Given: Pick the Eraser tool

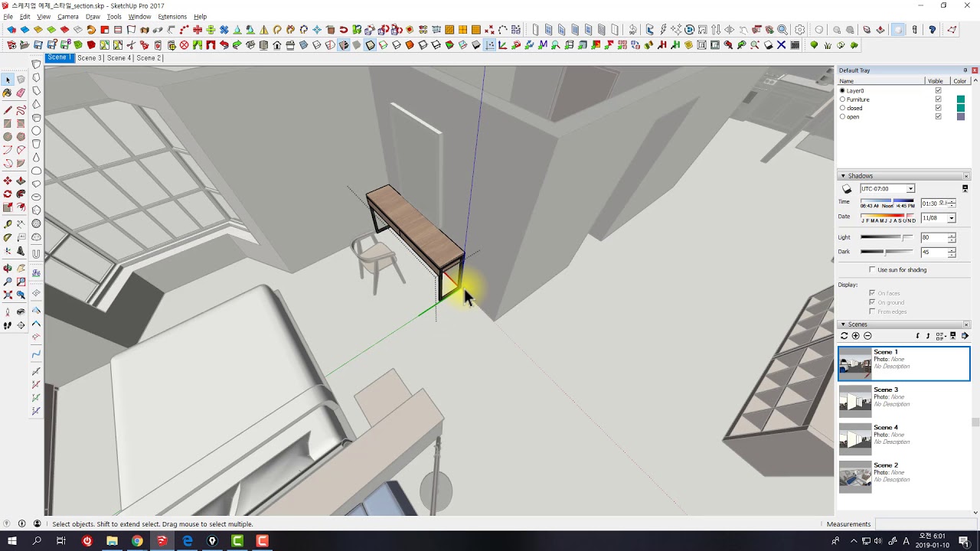Looking at the screenshot, I should (21, 93).
